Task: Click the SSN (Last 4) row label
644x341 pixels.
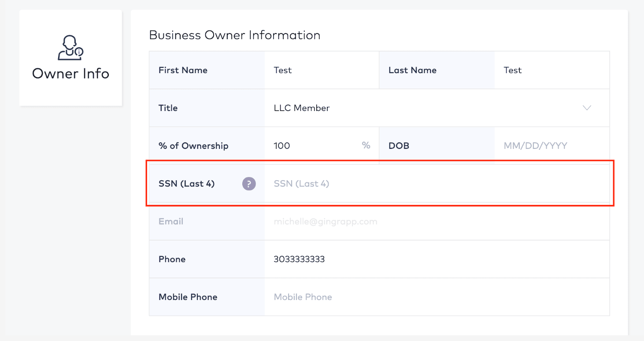Action: 187,184
